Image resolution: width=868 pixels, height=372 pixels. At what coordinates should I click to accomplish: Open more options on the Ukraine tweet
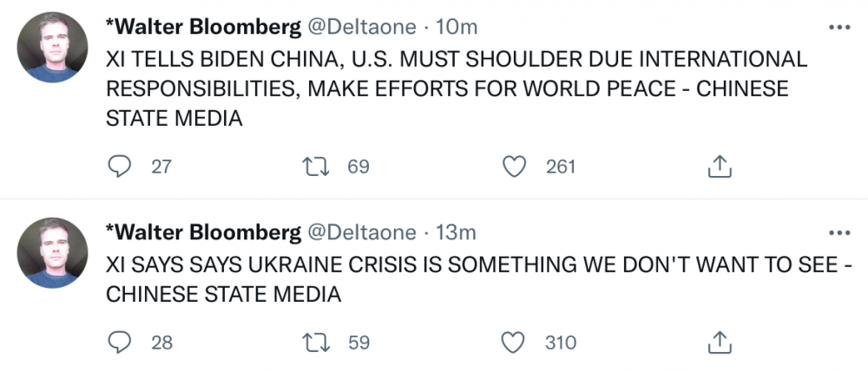point(839,233)
